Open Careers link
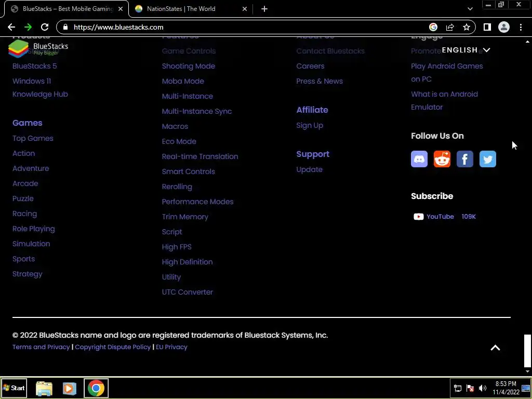The image size is (532, 399). [310, 66]
